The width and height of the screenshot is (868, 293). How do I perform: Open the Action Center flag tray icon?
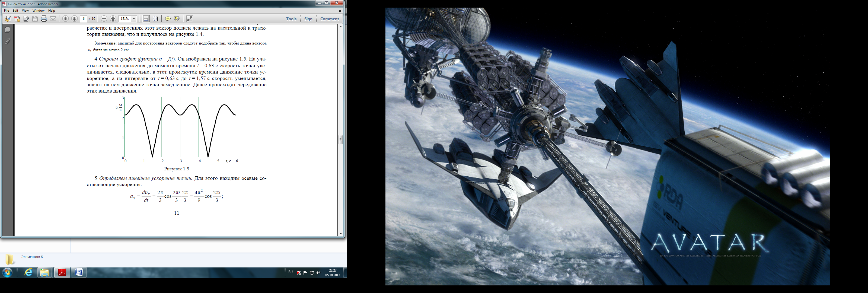pyautogui.click(x=306, y=273)
